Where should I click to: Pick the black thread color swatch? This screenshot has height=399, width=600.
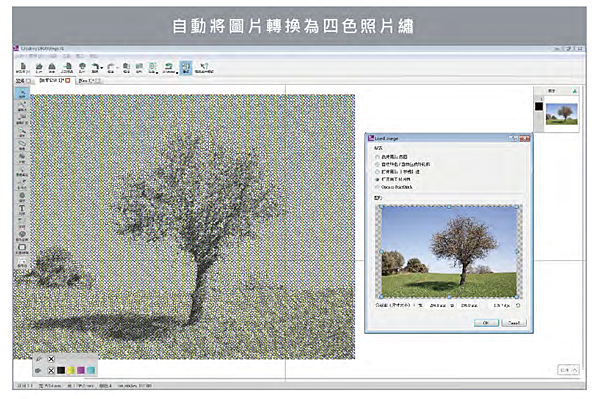[61, 370]
